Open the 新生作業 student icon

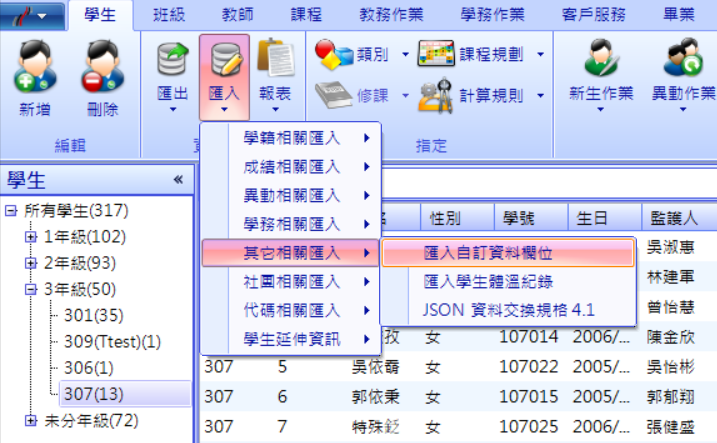click(x=601, y=59)
